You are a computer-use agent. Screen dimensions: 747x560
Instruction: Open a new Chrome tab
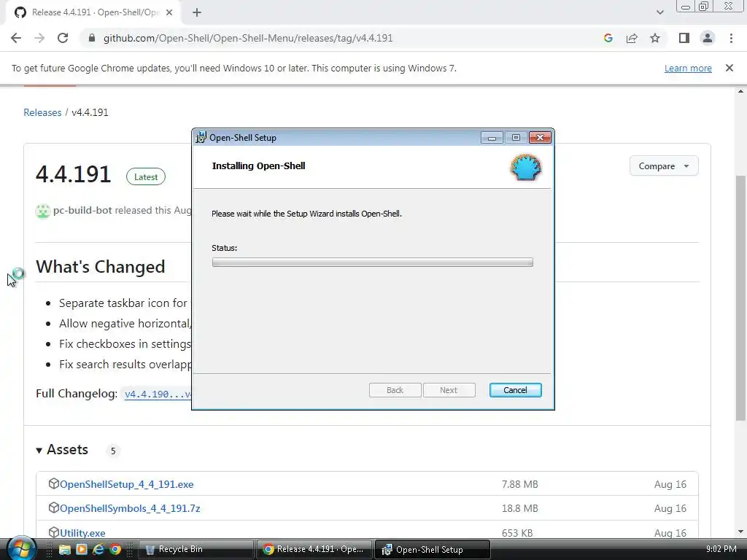197,12
